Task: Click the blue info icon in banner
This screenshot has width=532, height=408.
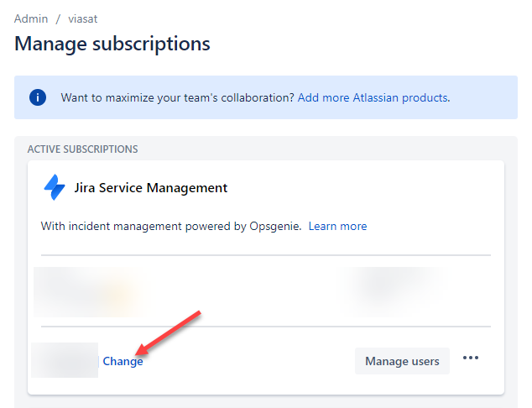Action: pyautogui.click(x=38, y=97)
